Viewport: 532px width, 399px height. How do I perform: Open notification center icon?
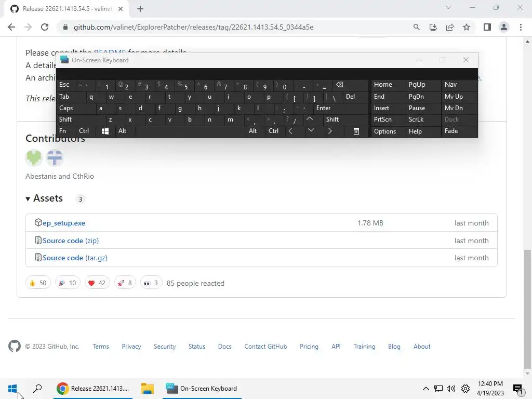pos(518,390)
